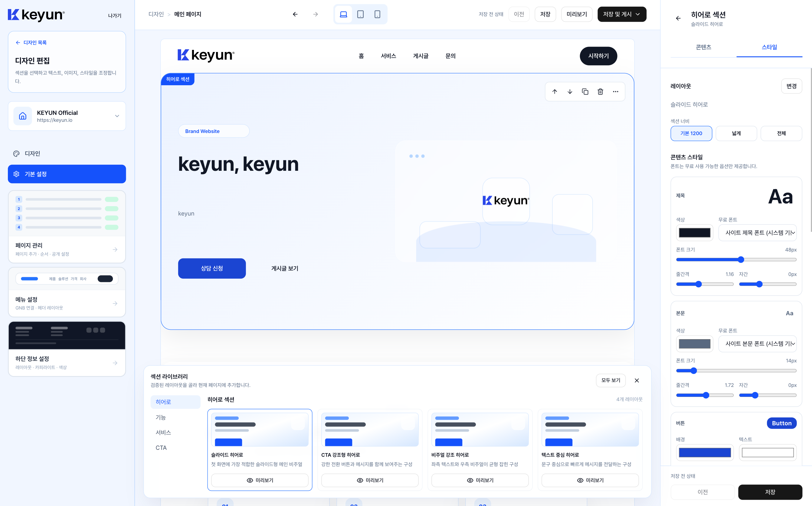Select 넓게 section width

click(736, 134)
